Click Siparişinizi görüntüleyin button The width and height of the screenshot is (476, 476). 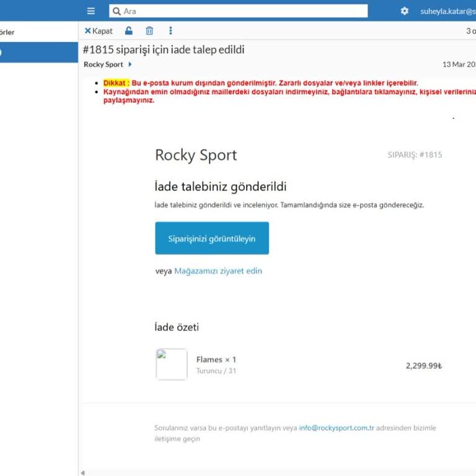(x=212, y=238)
